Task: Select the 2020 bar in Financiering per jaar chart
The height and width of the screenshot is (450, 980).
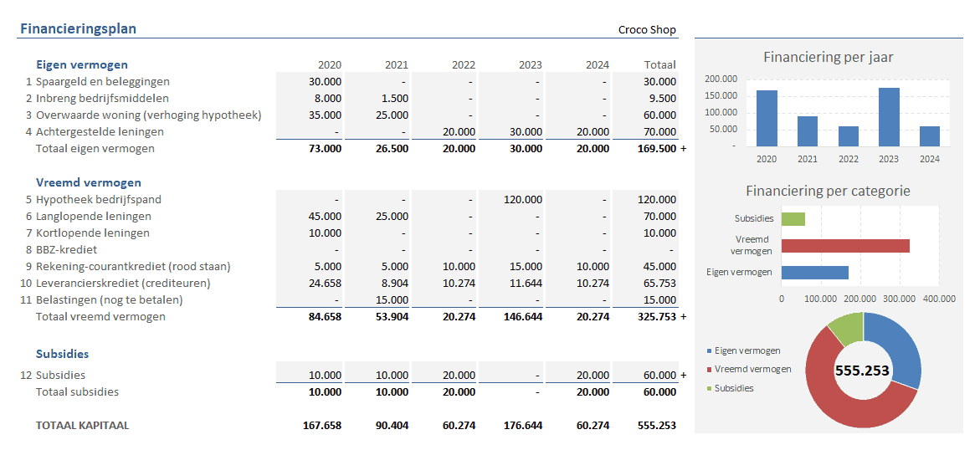Action: click(767, 117)
